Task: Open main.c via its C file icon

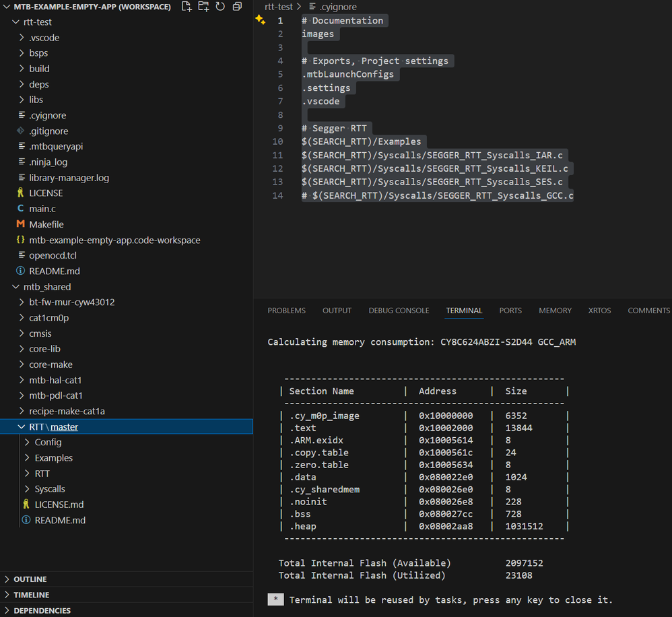Action: coord(22,208)
